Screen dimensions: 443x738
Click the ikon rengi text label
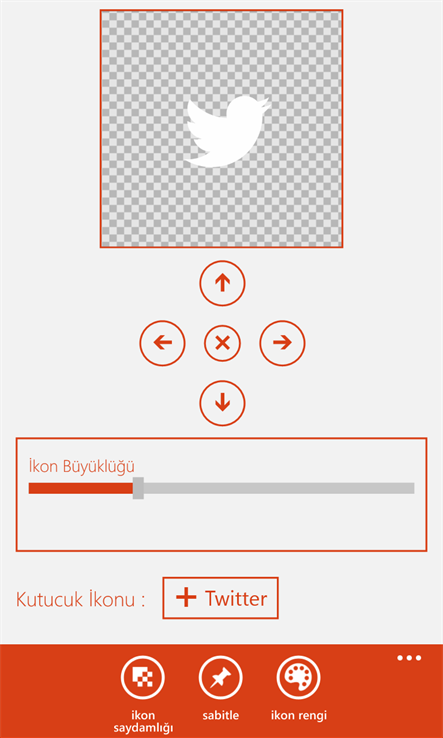(x=298, y=716)
